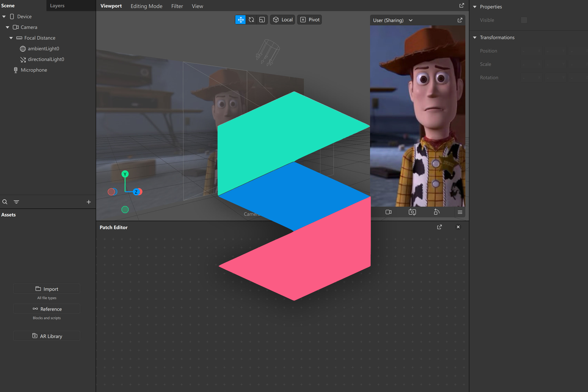This screenshot has width=588, height=392.
Task: Collapse the Camera tree item
Action: (7, 27)
